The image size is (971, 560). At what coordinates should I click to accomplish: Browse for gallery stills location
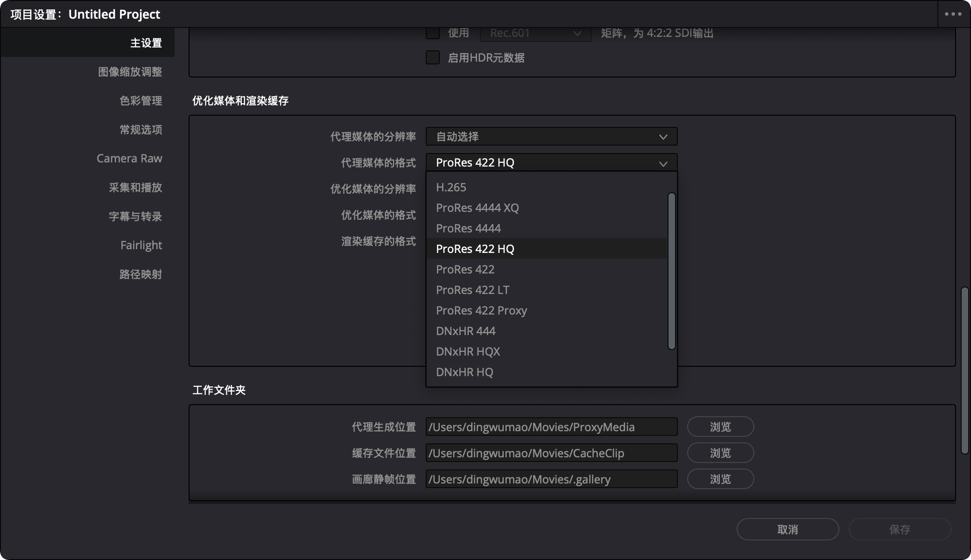click(720, 479)
